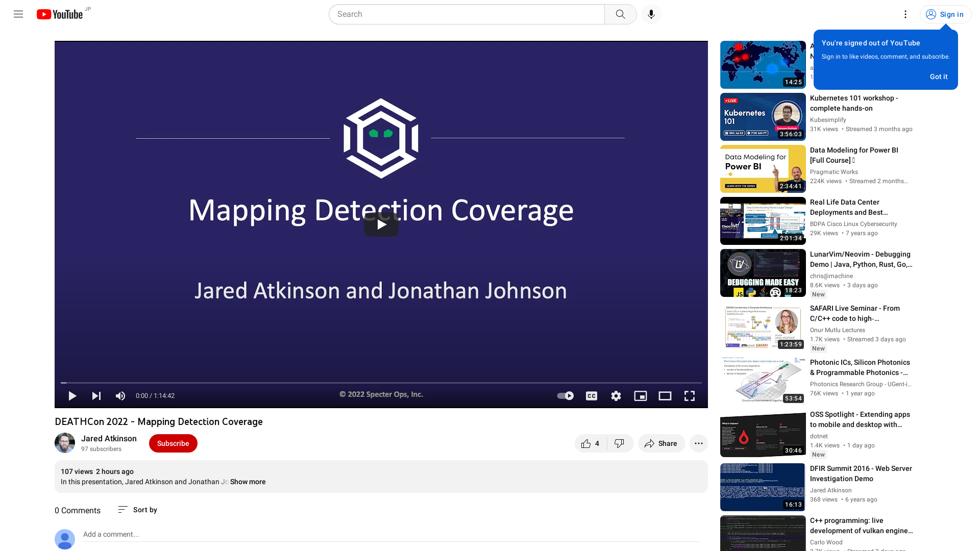Open the Sort by comments dropdown
Screen dimensions: 980x551
tap(137, 510)
